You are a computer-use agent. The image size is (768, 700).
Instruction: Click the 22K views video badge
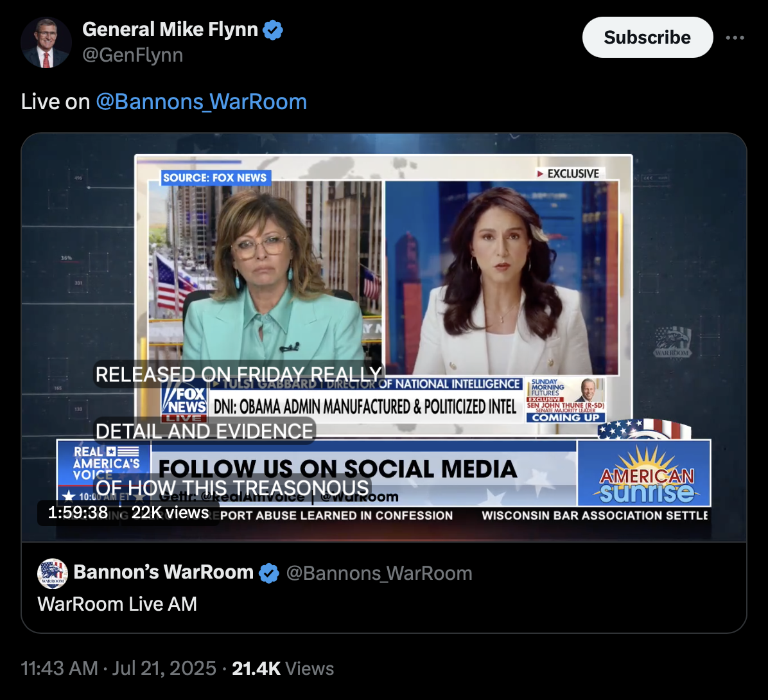click(170, 512)
